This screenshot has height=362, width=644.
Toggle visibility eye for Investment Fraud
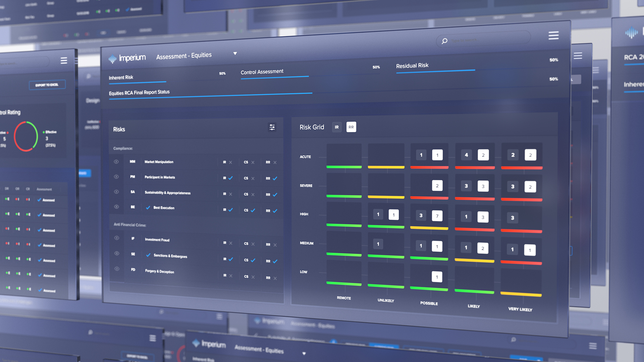(x=117, y=238)
